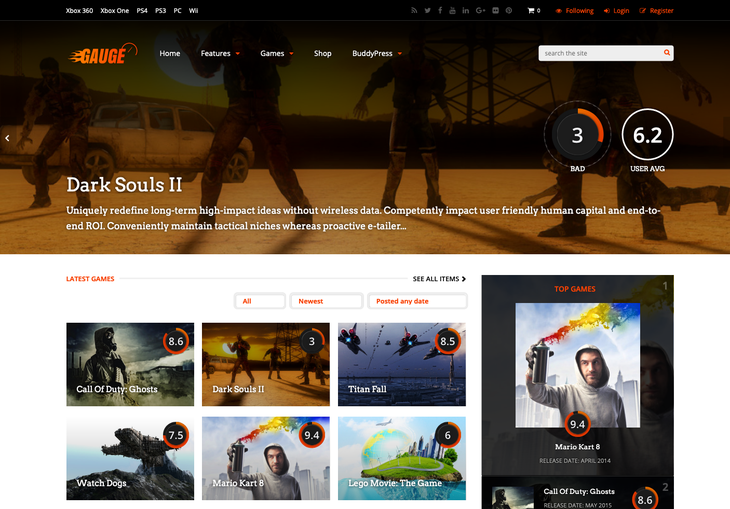Screen dimensions: 730x509
Task: Open the RSS feed icon
Action: pos(414,10)
